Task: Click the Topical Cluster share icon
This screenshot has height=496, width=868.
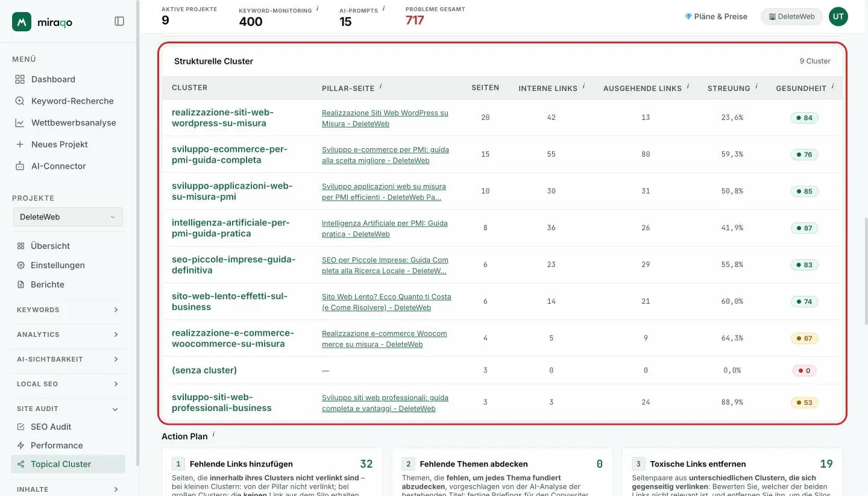Action: point(21,464)
